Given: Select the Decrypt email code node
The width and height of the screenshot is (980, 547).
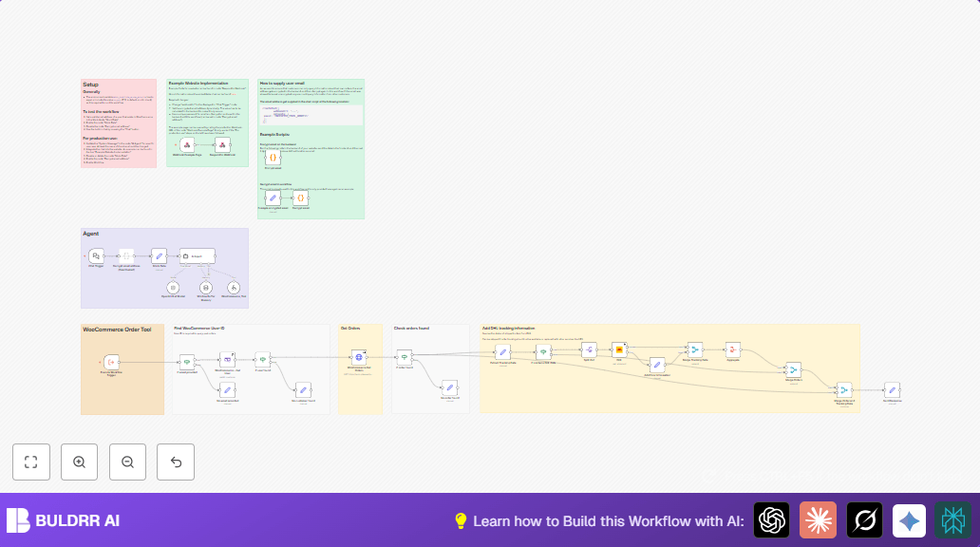Looking at the screenshot, I should pyautogui.click(x=301, y=198).
